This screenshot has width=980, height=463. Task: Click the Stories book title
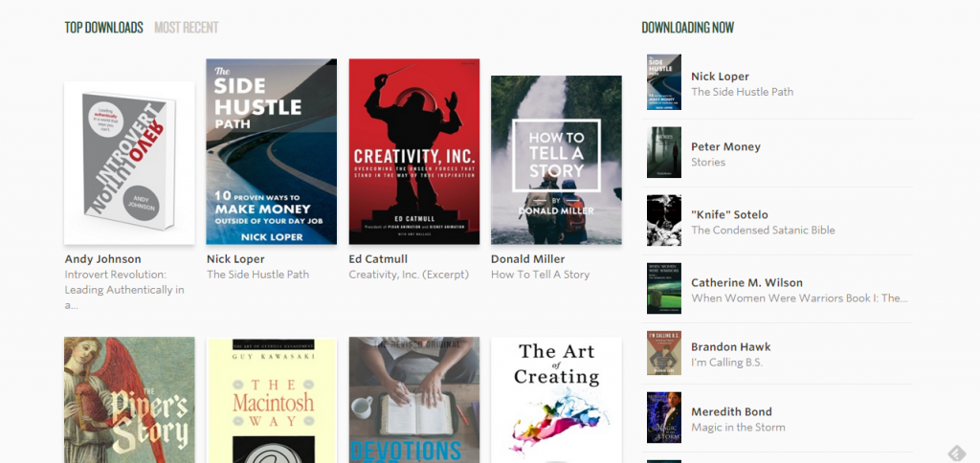[x=708, y=163]
